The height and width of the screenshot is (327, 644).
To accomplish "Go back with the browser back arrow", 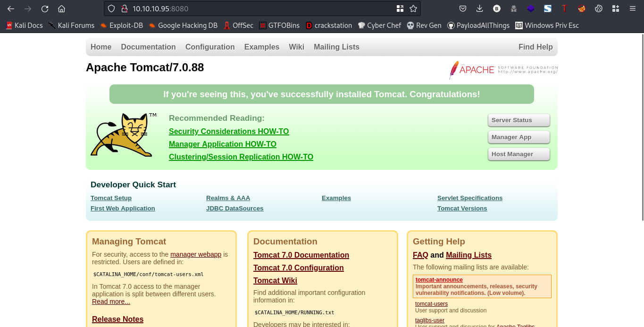I will 10,8.
